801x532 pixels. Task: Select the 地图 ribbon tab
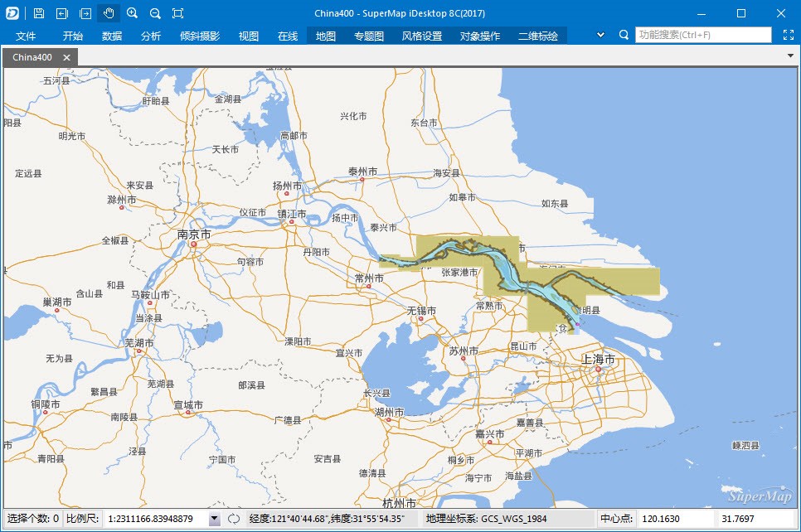[x=326, y=36]
